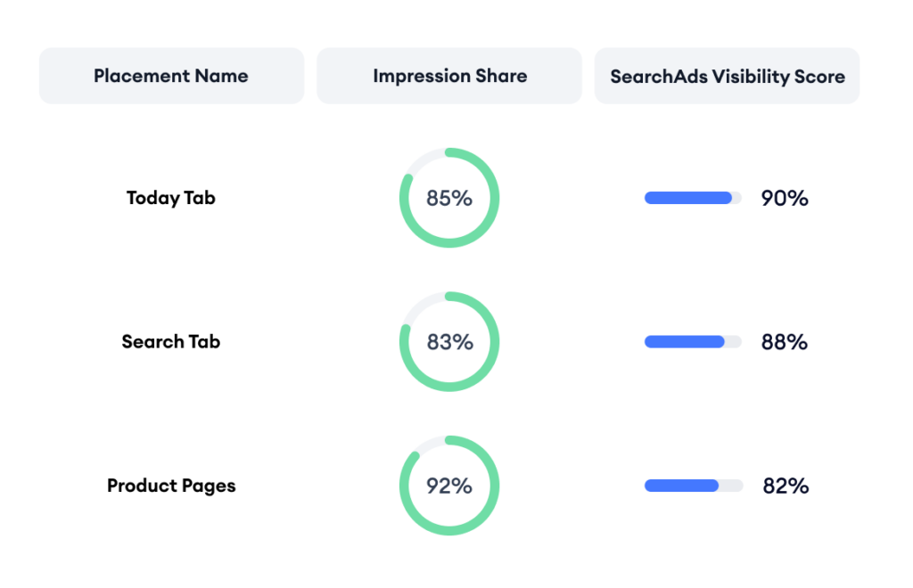Click the 83% text inside the donut

pos(449,342)
